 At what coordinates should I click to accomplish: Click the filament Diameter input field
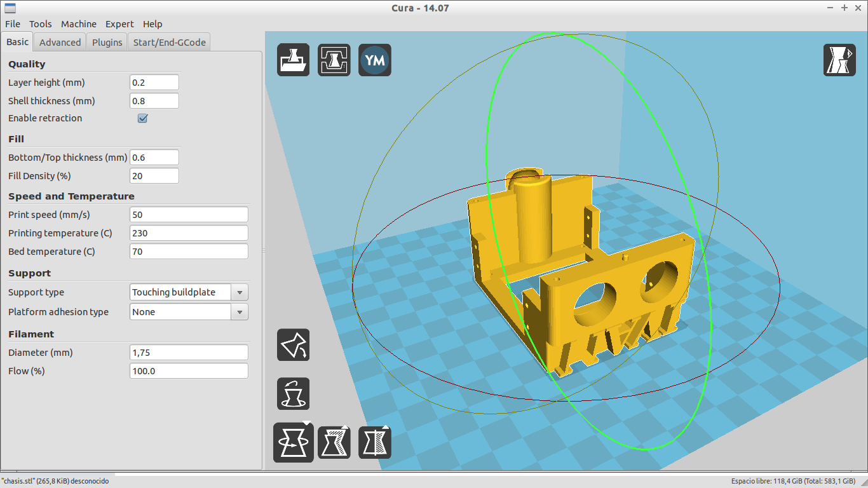(x=189, y=353)
